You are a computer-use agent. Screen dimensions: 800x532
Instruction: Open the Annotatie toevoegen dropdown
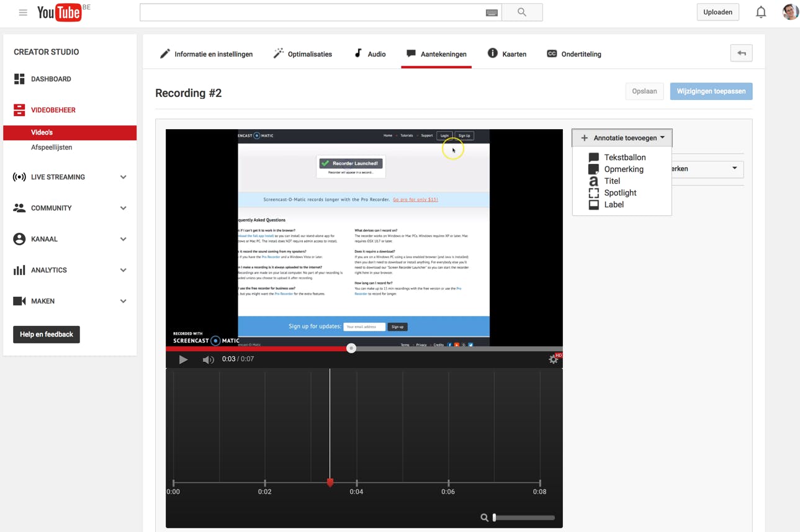coord(622,138)
